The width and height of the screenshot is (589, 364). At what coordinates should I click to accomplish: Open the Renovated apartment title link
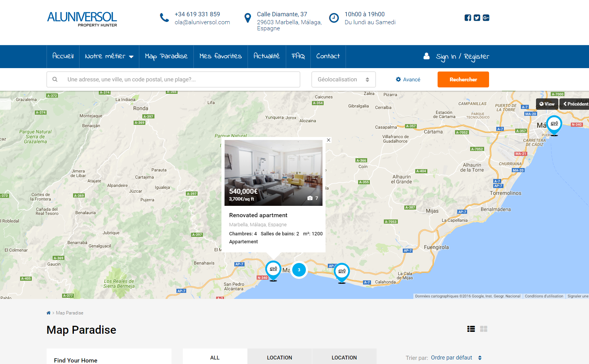[258, 215]
